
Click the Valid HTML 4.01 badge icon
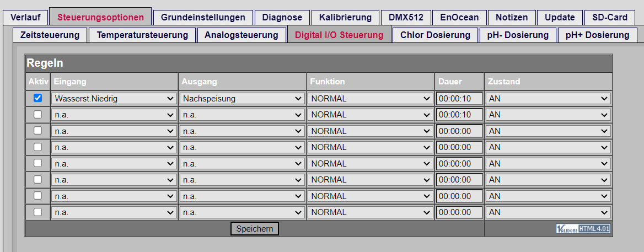point(583,229)
